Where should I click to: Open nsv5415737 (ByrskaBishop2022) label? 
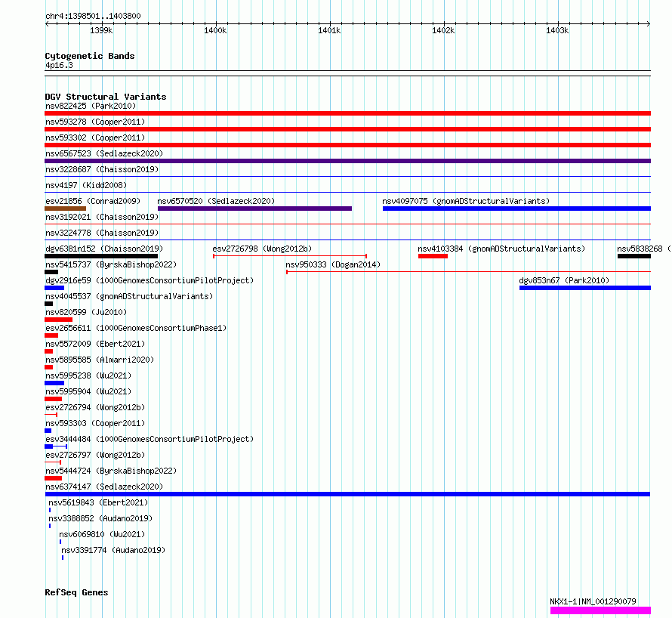[x=111, y=264]
